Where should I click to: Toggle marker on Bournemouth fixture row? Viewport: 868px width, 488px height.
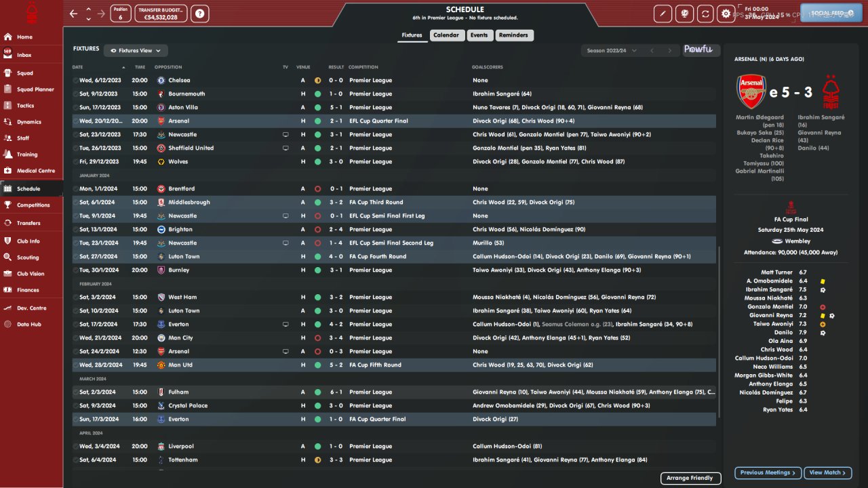tap(75, 94)
